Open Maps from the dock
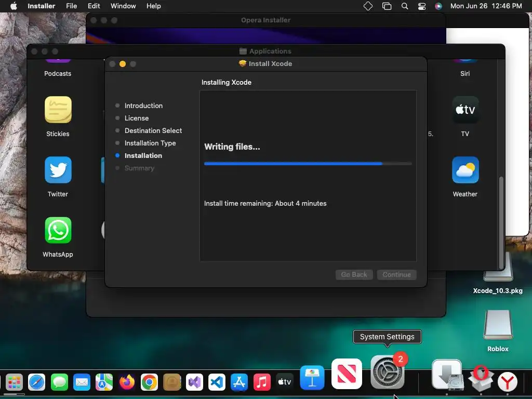Viewport: 532px width, 399px height. (x=104, y=383)
